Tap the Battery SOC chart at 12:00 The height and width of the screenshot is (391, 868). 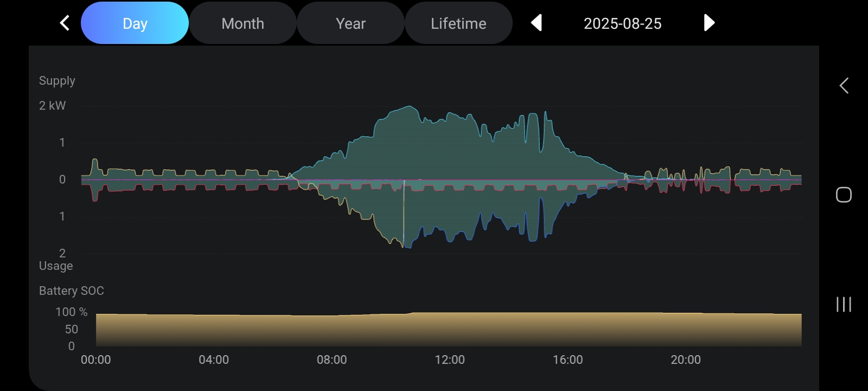[x=450, y=329]
